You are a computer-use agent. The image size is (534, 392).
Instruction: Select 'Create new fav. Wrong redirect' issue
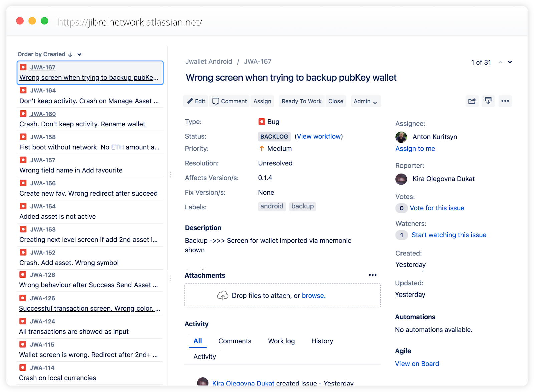[90, 188]
